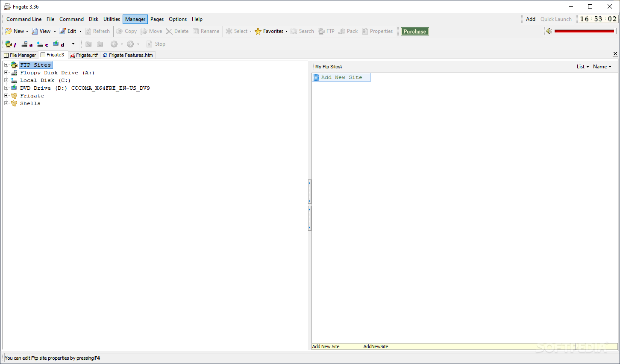Image resolution: width=620 pixels, height=364 pixels.
Task: Switch to local drive c icon
Action: 42,44
